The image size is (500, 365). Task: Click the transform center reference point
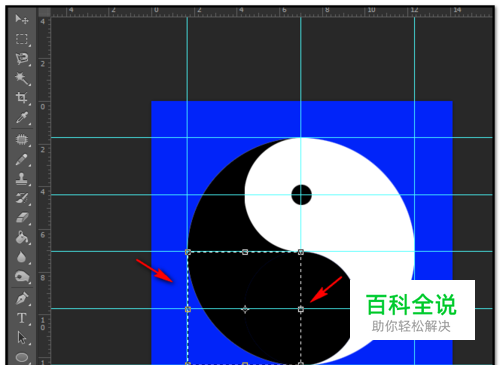(x=245, y=309)
